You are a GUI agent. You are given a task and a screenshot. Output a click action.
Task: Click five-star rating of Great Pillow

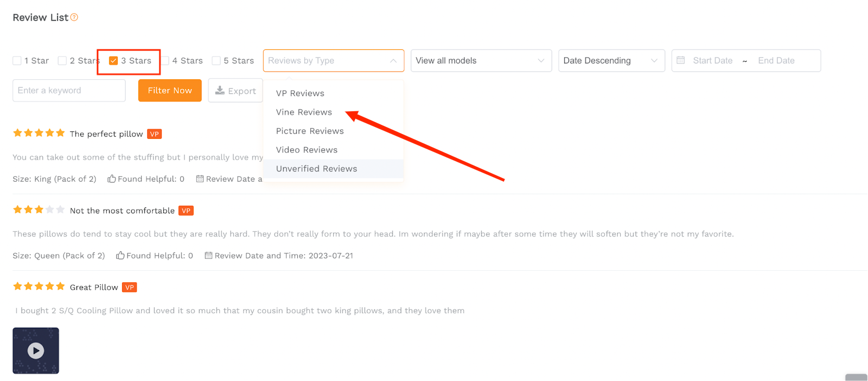pos(39,286)
